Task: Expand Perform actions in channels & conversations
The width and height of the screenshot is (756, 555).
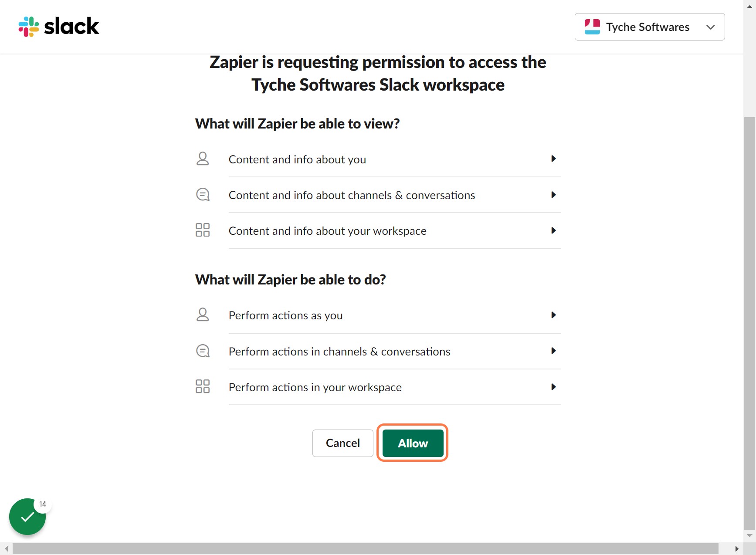Action: click(x=553, y=351)
